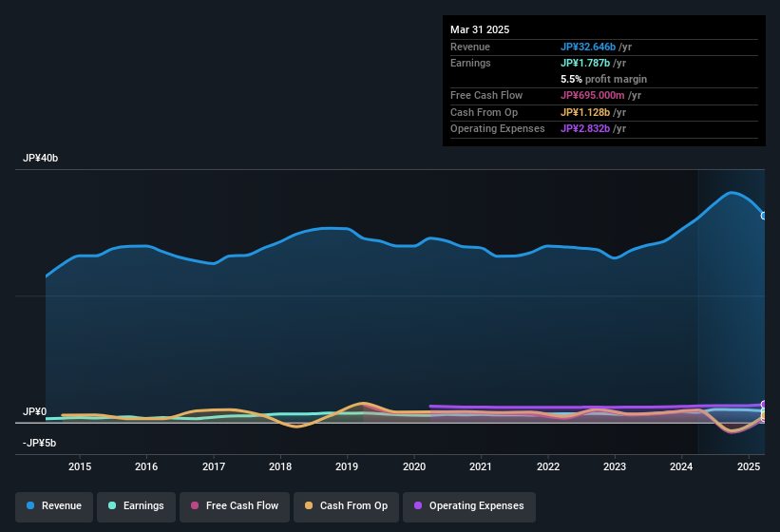This screenshot has width=780, height=532.
Task: Click the -JP¥5b y-axis label
Action: [39, 443]
